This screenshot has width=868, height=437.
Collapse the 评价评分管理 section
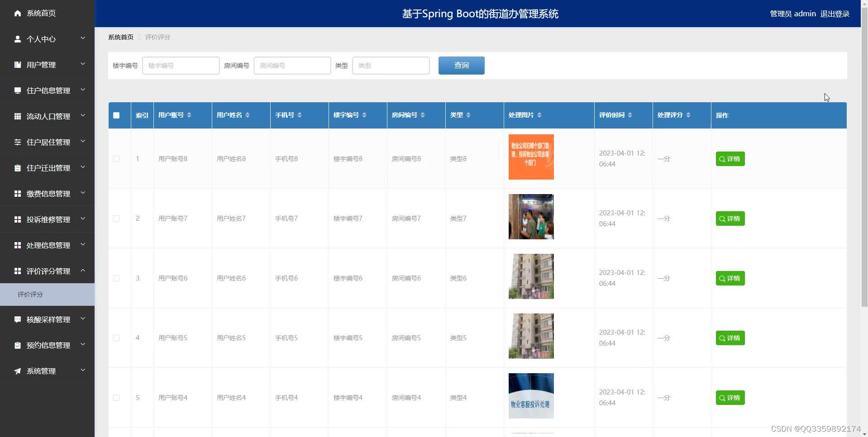tap(83, 271)
